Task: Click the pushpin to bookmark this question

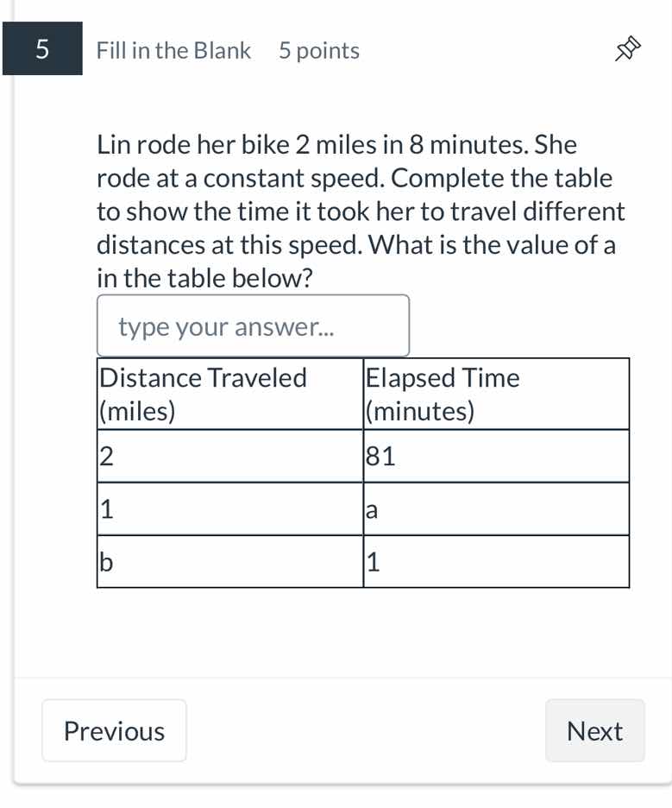Action: (629, 49)
